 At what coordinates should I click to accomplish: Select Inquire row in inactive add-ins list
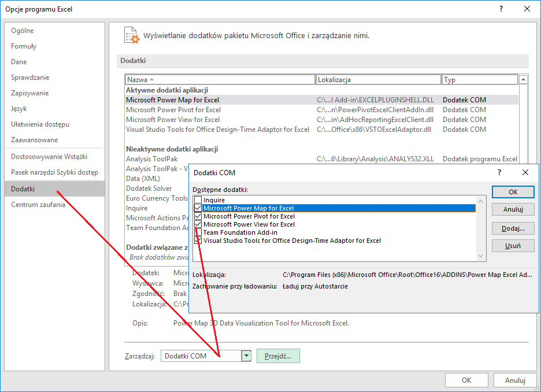136,208
